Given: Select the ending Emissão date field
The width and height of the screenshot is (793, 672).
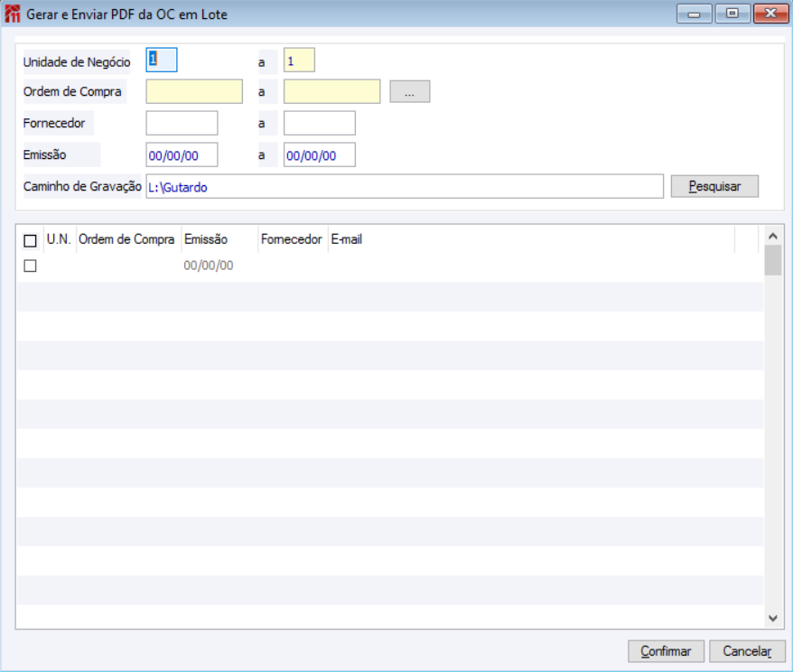Looking at the screenshot, I should click(x=319, y=154).
